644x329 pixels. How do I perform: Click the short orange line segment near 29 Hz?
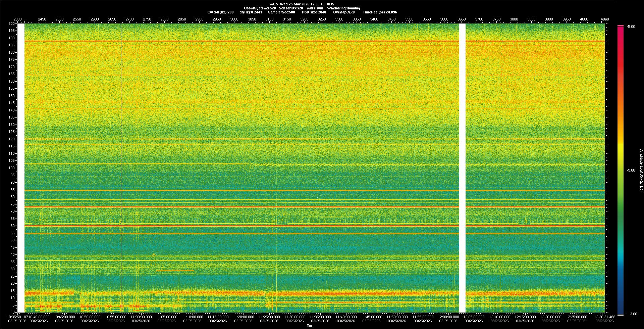[175, 271]
